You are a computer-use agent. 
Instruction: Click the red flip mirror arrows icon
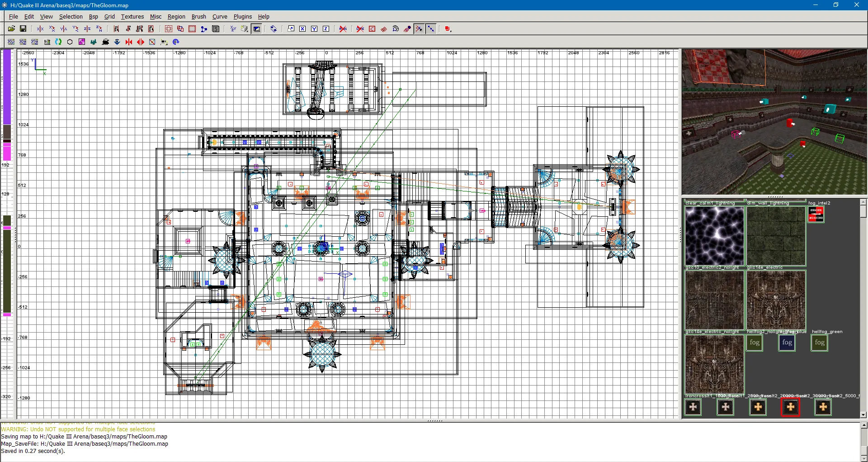[129, 42]
